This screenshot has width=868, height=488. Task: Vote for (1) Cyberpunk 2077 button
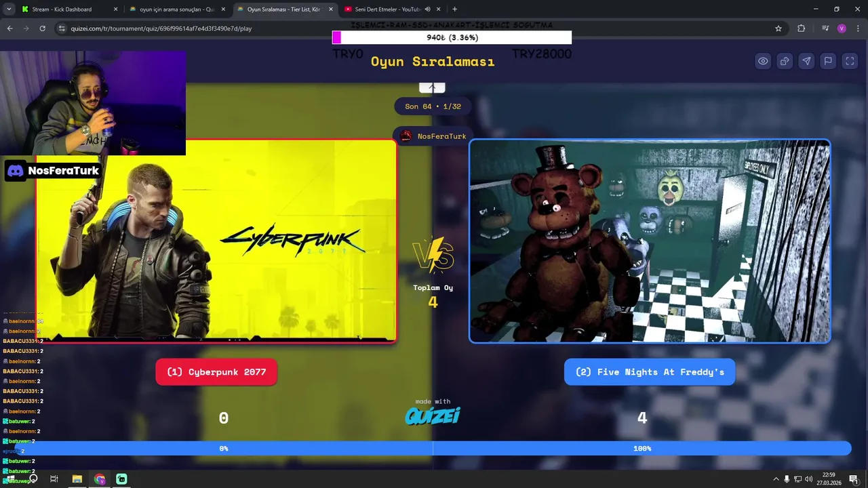[x=216, y=372]
